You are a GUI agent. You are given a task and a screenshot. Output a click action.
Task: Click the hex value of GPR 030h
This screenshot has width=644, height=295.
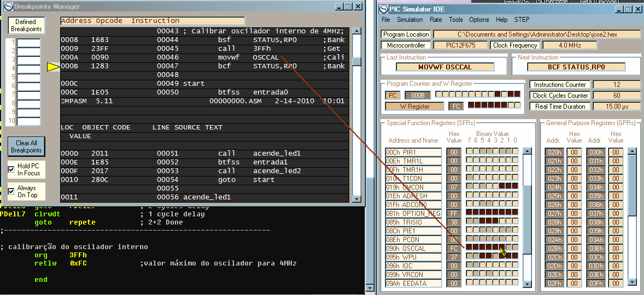coord(615,152)
